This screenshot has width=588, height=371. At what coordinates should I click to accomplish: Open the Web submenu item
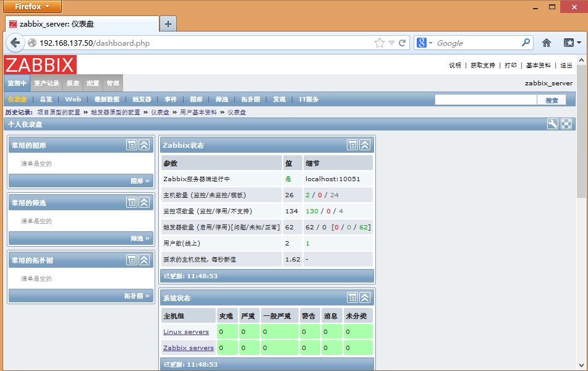(x=73, y=100)
